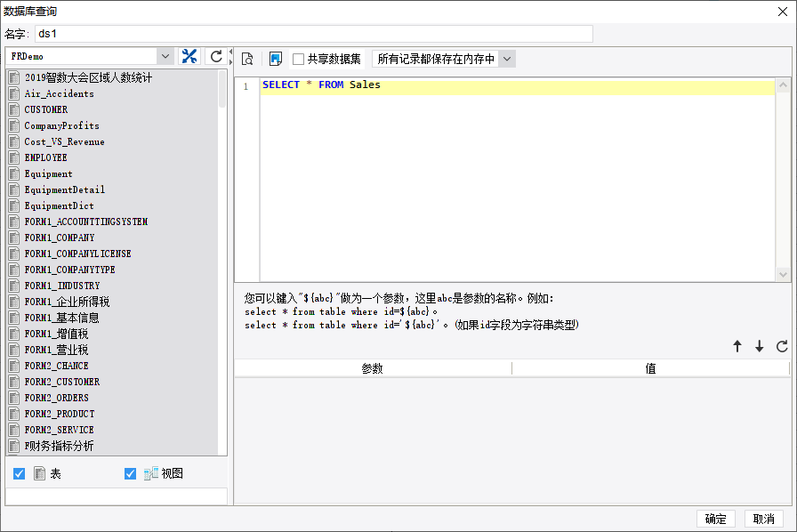Click 取消 to cancel the dialog

(764, 519)
